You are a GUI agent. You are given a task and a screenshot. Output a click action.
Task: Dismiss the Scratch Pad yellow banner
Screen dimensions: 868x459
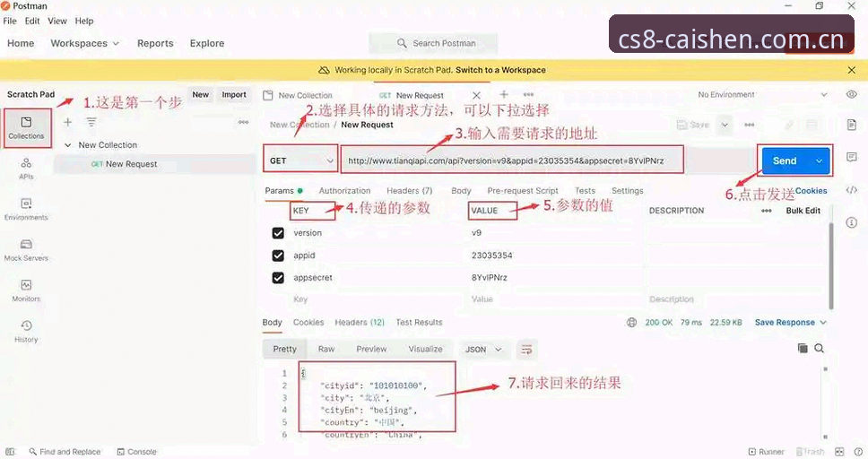[851, 70]
